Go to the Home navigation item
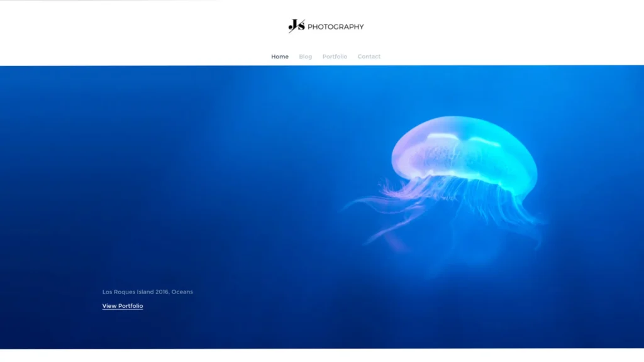Image resolution: width=644 pixels, height=362 pixels. 280,57
